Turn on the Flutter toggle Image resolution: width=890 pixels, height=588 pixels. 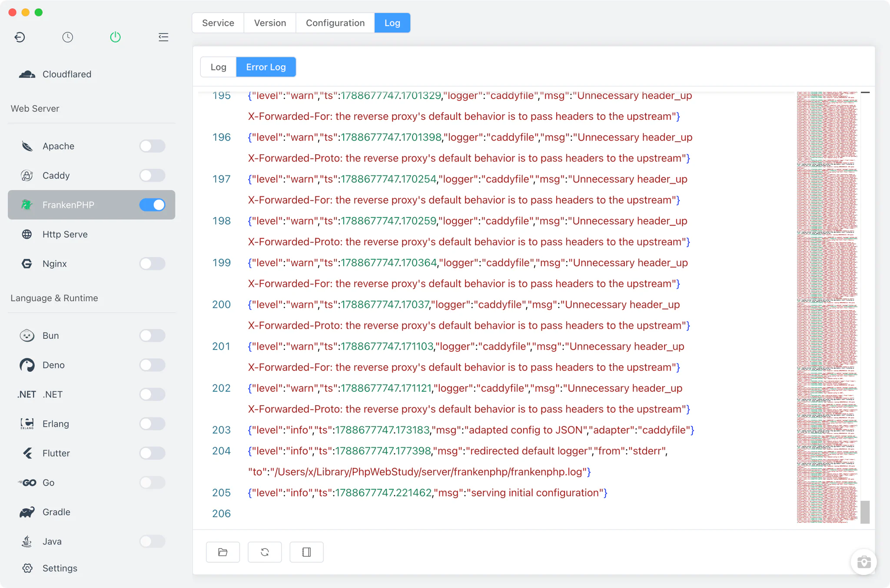point(152,453)
